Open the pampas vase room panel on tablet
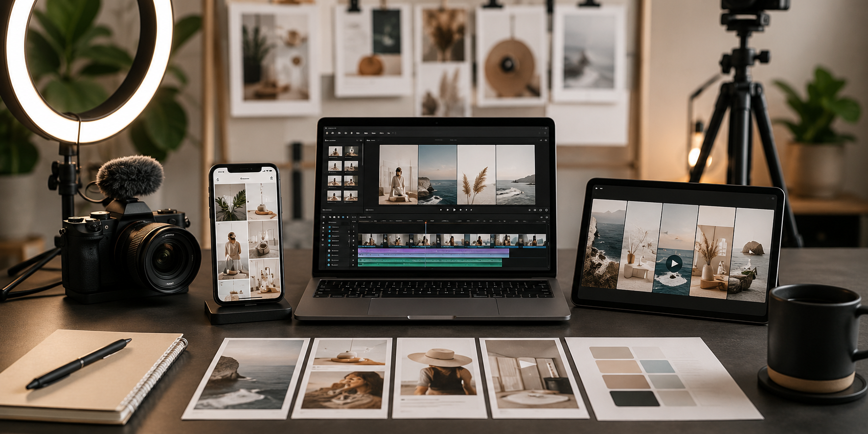Screen dimensions: 868x434 712,252
